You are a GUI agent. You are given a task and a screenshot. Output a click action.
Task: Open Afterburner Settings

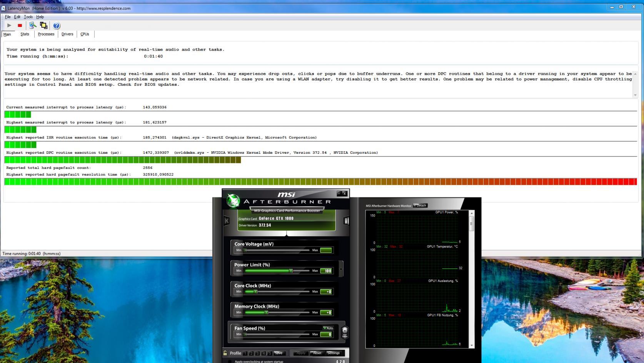(334, 353)
